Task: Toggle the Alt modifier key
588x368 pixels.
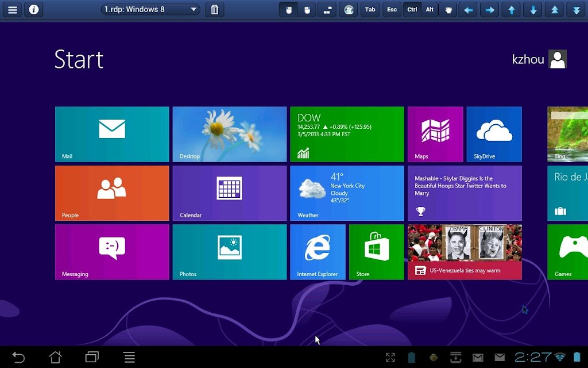Action: 430,10
